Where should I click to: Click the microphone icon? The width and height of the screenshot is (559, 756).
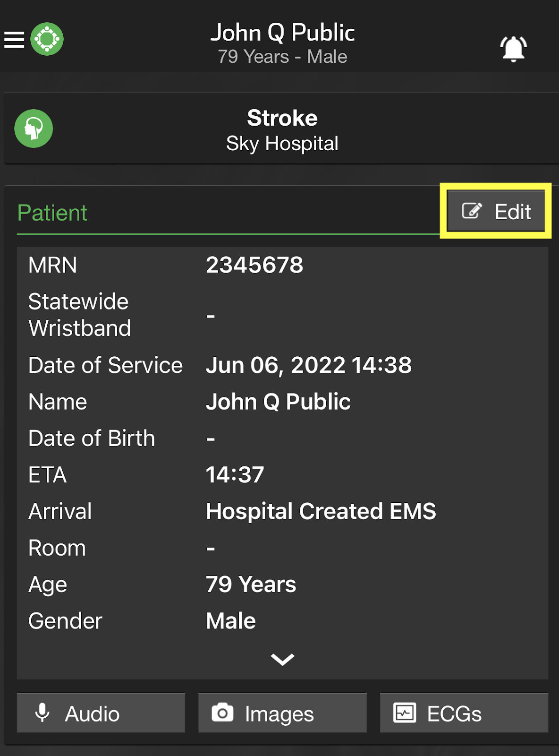coord(42,713)
